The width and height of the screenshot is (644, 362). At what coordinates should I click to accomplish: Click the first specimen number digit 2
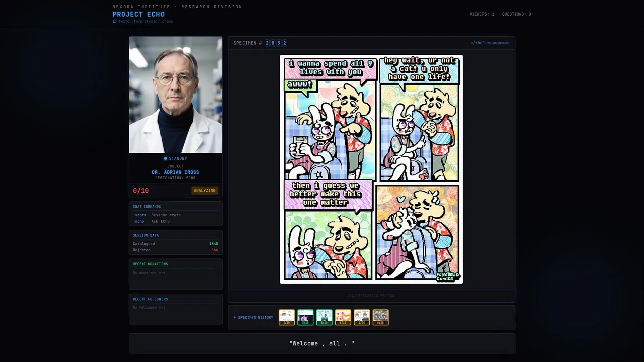click(x=267, y=43)
